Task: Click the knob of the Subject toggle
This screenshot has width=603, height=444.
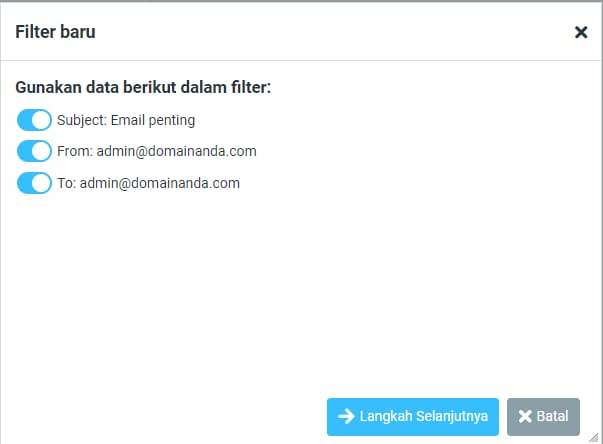Action: pyautogui.click(x=41, y=120)
